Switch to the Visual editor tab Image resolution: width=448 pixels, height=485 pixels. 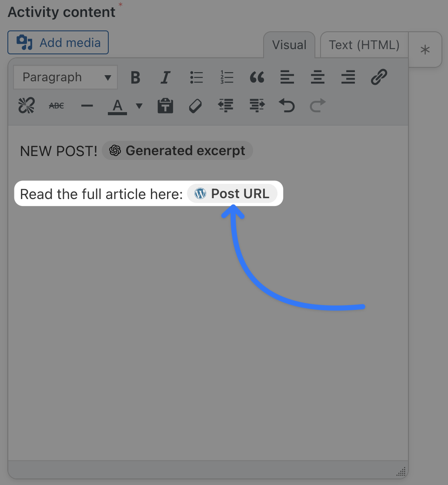(x=289, y=45)
